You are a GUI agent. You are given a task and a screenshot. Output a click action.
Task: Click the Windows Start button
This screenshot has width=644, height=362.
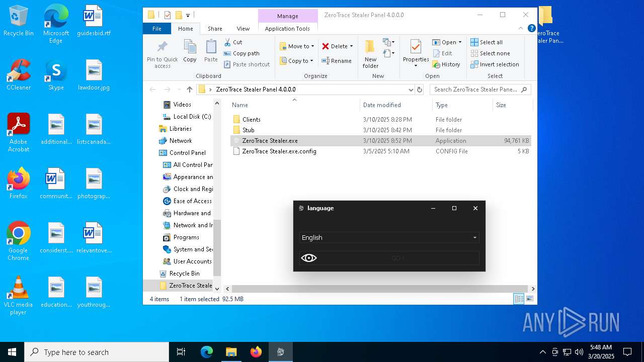coord(12,352)
